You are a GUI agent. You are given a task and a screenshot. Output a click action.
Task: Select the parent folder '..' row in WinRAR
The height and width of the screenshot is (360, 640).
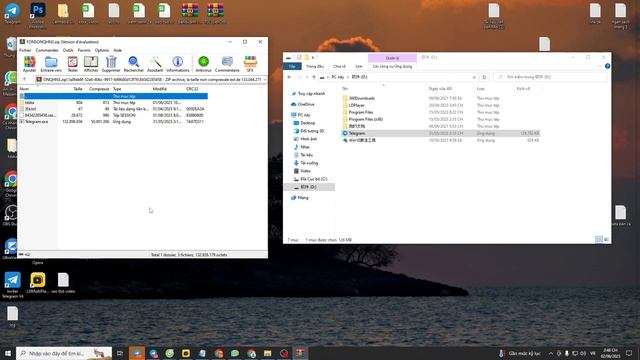[113, 96]
